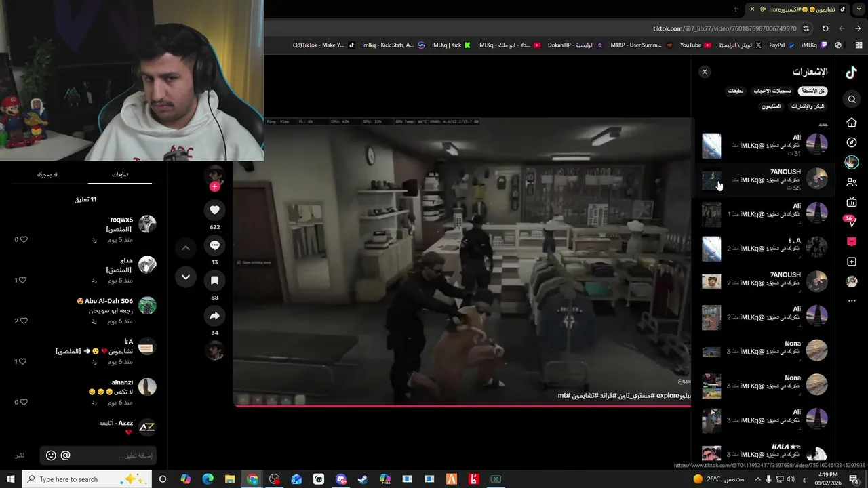This screenshot has height=488, width=868.
Task: Go to the TikTok For You home icon
Action: (x=852, y=123)
